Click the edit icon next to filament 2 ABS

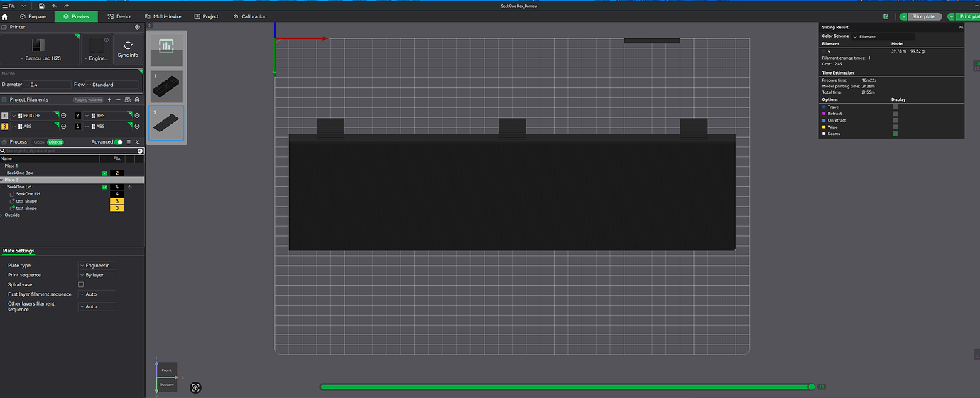137,115
